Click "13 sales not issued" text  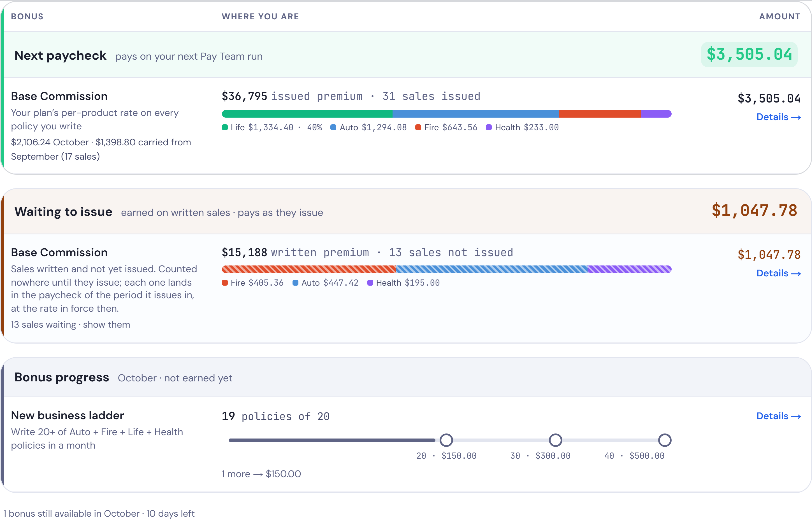[x=451, y=253]
